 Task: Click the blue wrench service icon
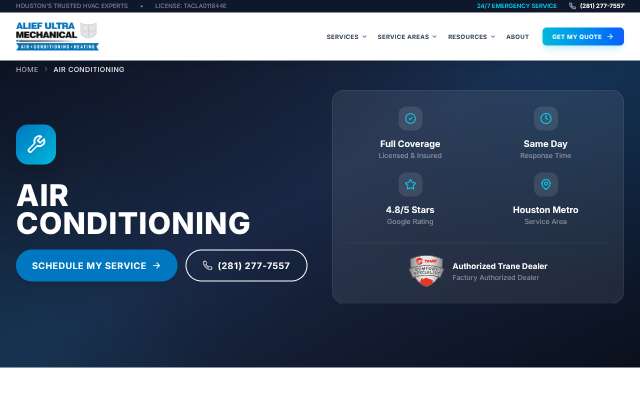click(x=36, y=144)
